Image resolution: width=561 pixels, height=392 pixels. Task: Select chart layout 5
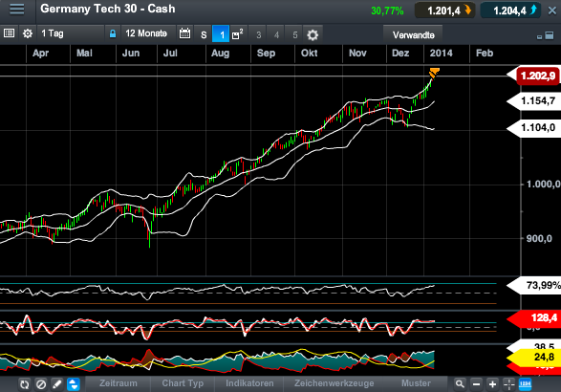(x=294, y=34)
